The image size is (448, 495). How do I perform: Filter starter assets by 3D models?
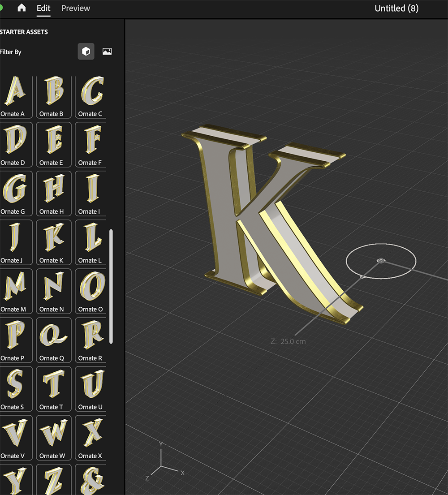[x=86, y=51]
